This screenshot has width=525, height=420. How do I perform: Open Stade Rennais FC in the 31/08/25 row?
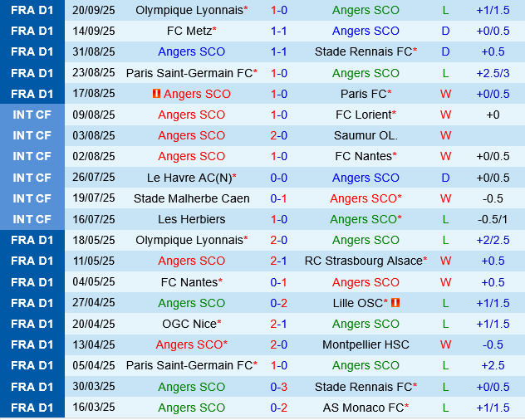(x=364, y=51)
